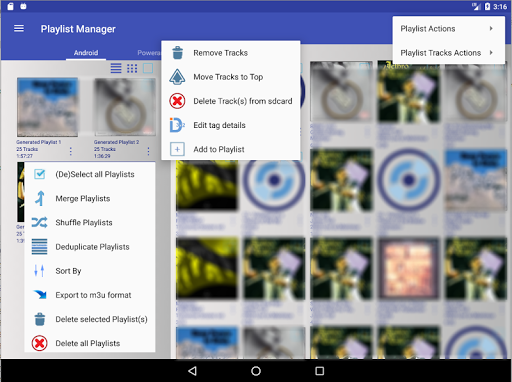The width and height of the screenshot is (512, 382).
Task: Expand the Playlist Actions submenu
Action: (448, 29)
